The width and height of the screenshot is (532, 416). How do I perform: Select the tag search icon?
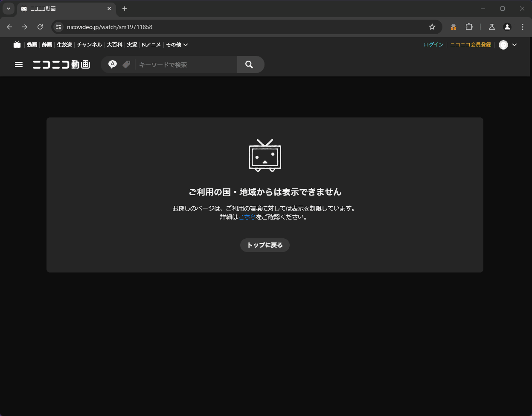(x=126, y=64)
